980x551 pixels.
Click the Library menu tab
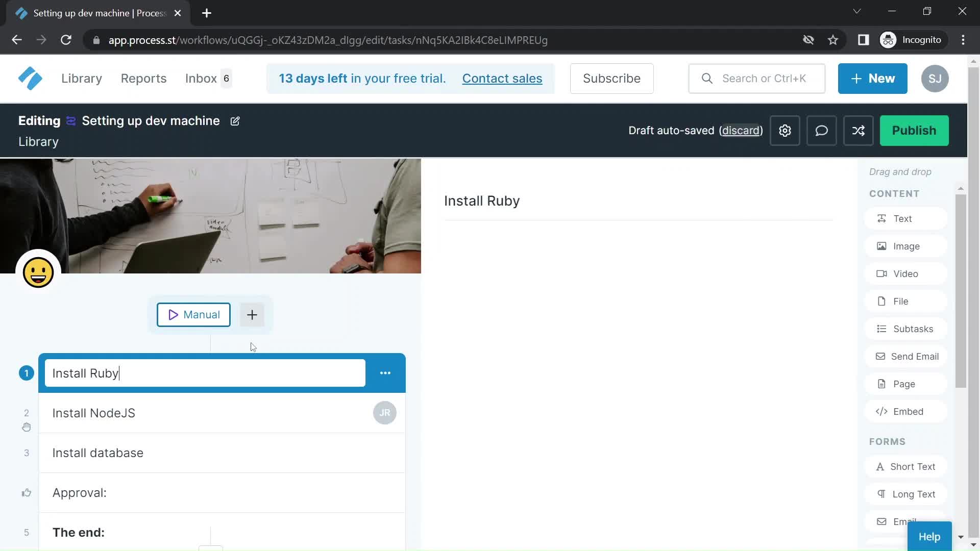click(x=82, y=78)
